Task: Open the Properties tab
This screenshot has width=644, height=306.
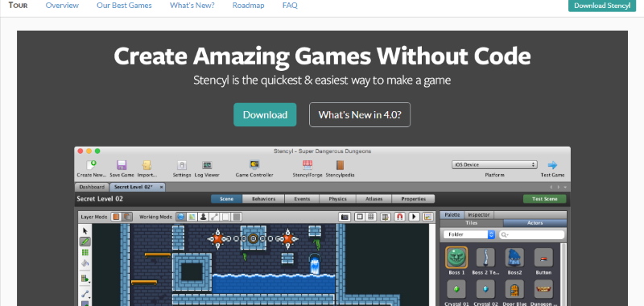Action: [x=413, y=199]
